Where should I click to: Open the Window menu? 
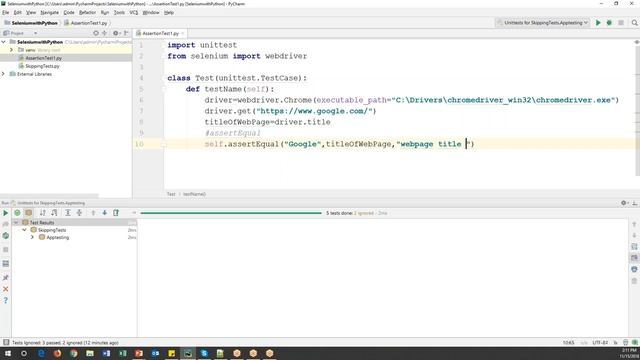tap(151, 13)
